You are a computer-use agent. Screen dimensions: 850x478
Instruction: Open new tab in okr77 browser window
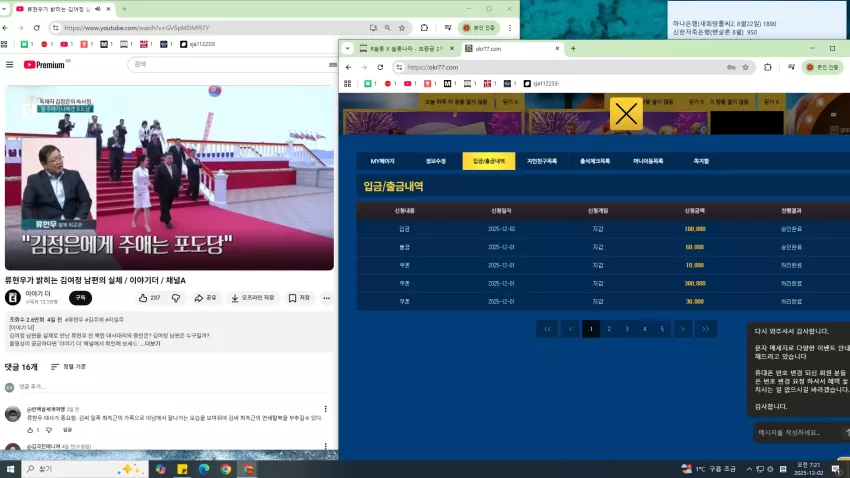(573, 48)
